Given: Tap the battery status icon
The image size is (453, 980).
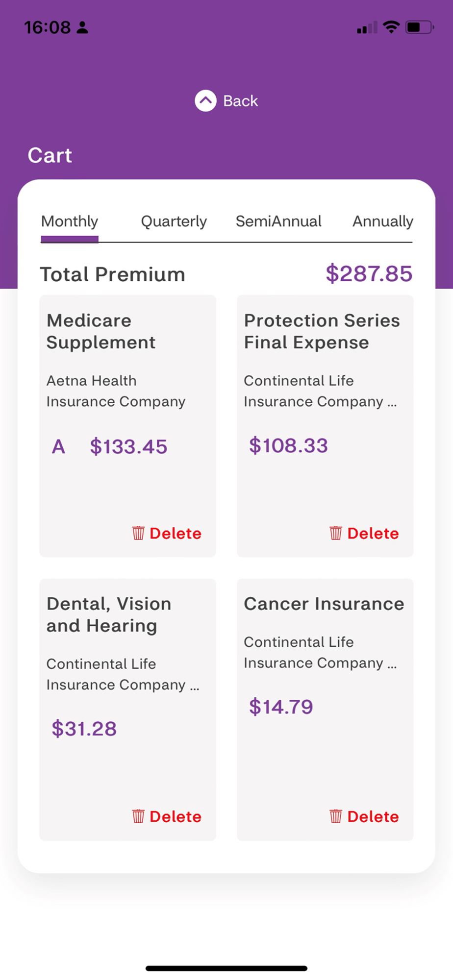Looking at the screenshot, I should point(419,27).
